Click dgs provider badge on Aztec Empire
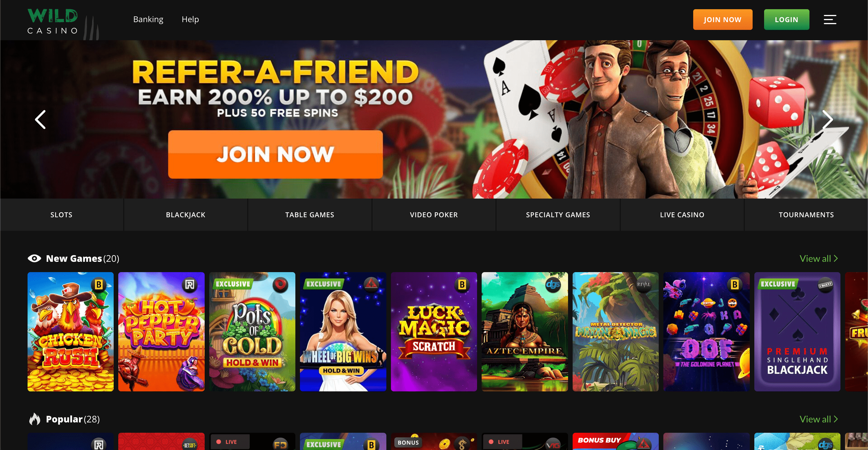Image resolution: width=868 pixels, height=450 pixels. (x=553, y=285)
